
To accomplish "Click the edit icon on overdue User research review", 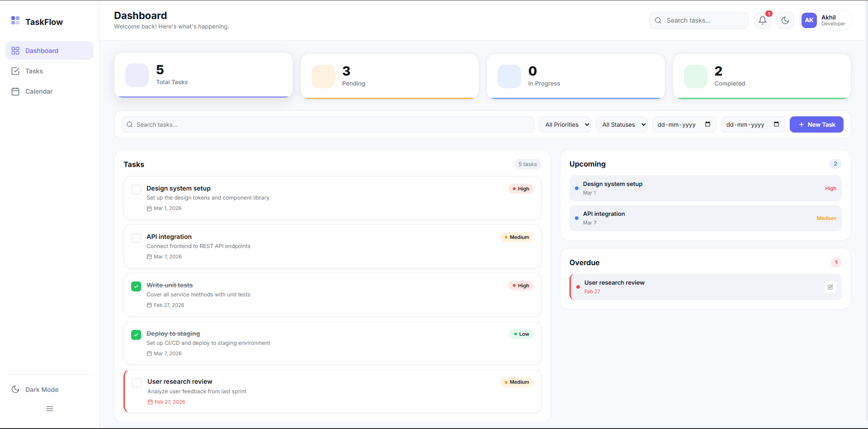I will 830,287.
